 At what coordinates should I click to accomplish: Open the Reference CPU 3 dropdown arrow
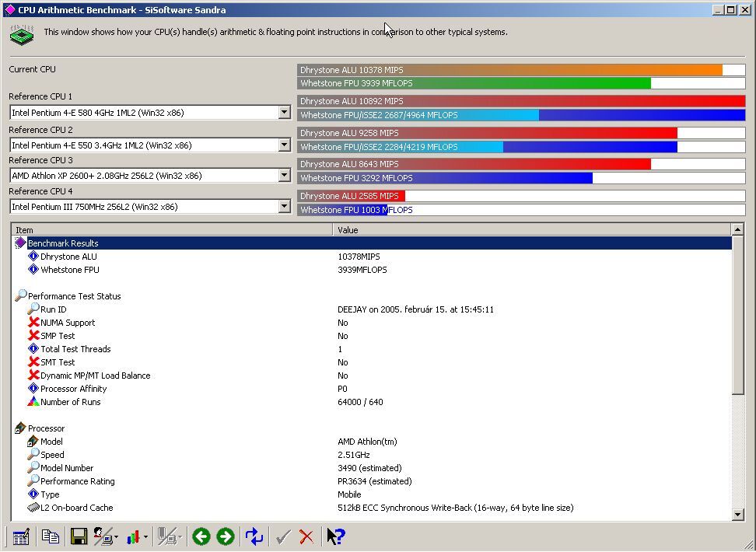(x=285, y=175)
